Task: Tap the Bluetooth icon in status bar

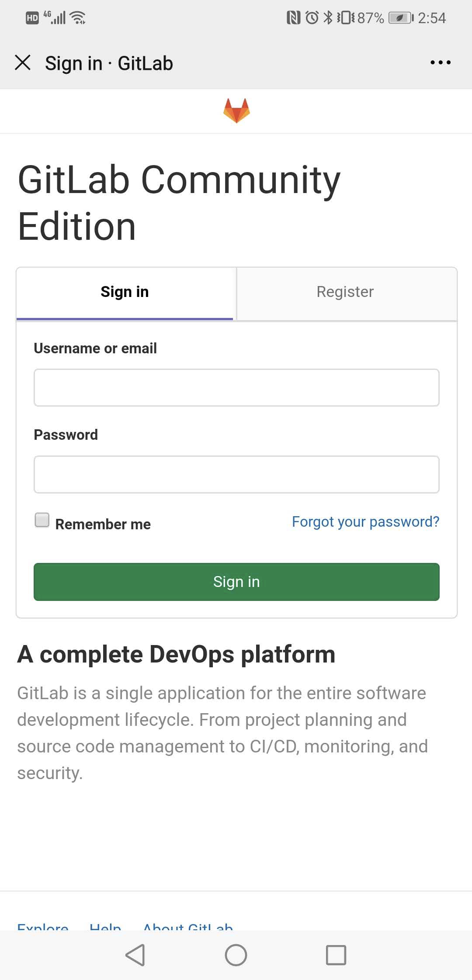Action: click(328, 17)
